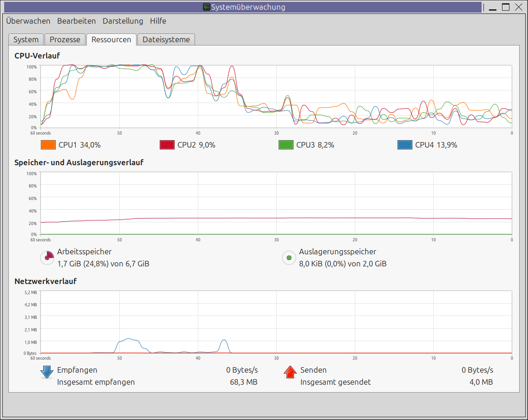
Task: Maximize the Systemüberwachung window
Action: (x=506, y=7)
